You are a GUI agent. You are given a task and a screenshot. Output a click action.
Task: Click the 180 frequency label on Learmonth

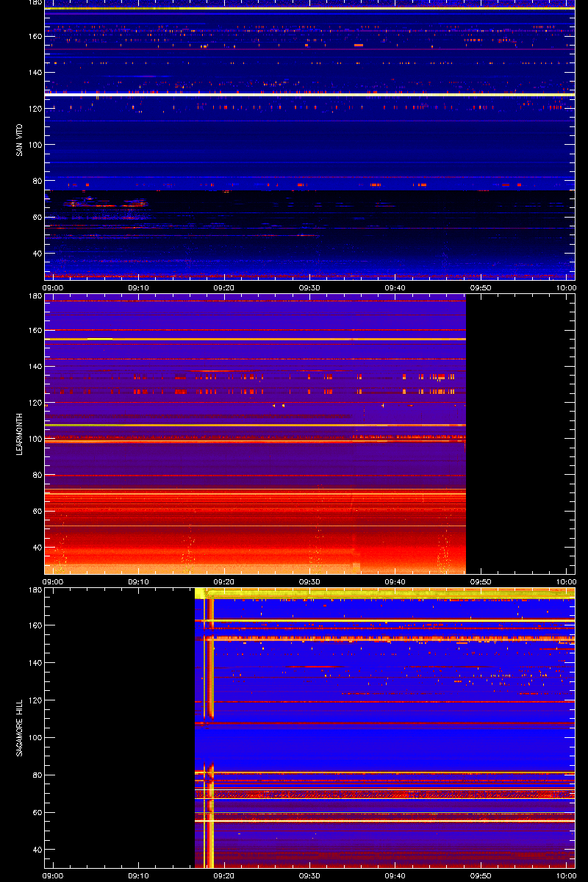34,296
